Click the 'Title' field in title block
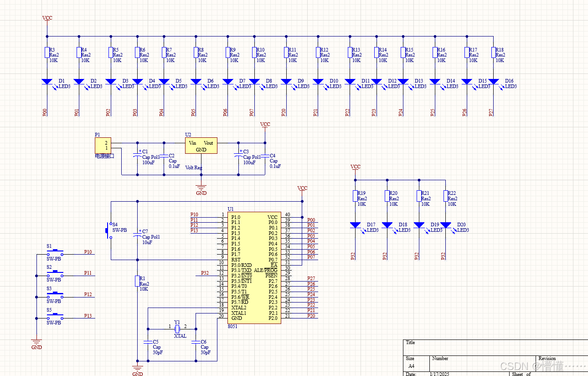Viewport: 588px width, 376px height. [410, 343]
